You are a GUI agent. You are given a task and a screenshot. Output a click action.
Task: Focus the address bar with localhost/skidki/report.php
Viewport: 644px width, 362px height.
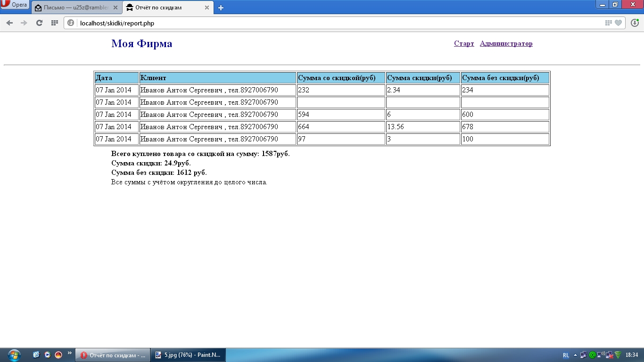344,23
